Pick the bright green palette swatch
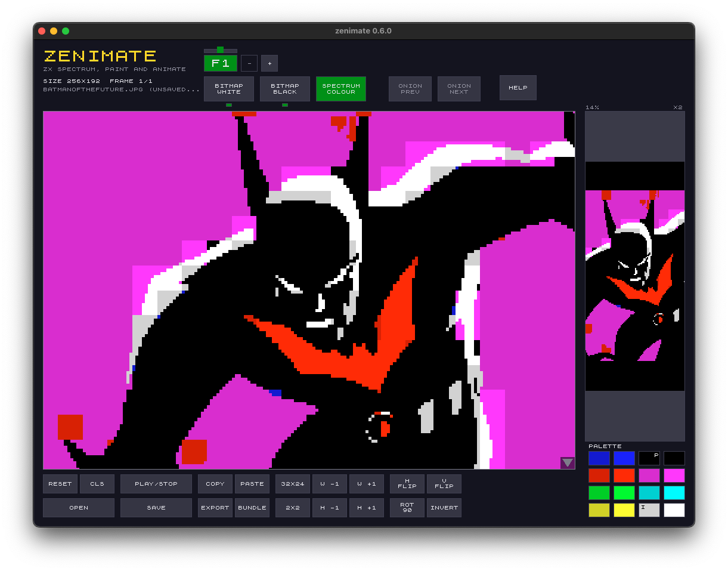This screenshot has width=728, height=571. [624, 493]
